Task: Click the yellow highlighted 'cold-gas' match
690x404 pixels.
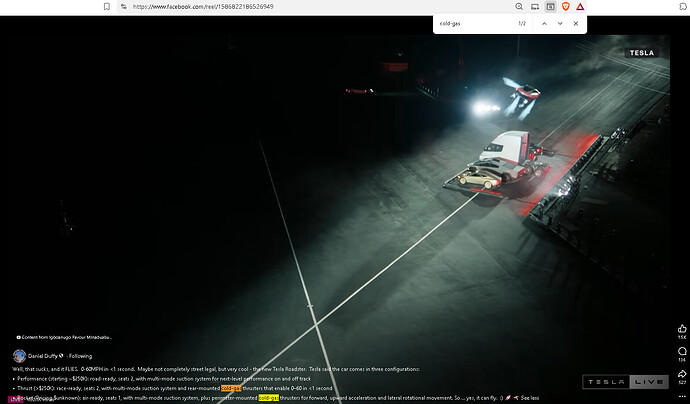Action: pyautogui.click(x=268, y=398)
